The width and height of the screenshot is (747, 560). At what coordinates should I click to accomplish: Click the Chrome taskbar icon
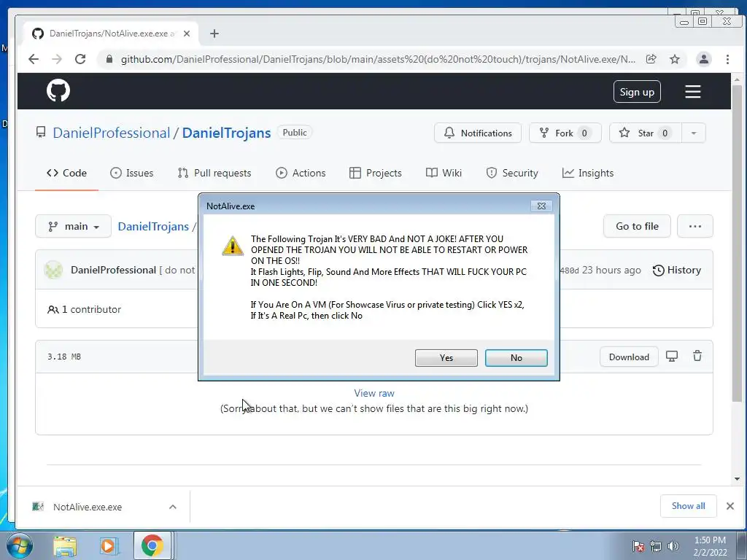coord(152,545)
